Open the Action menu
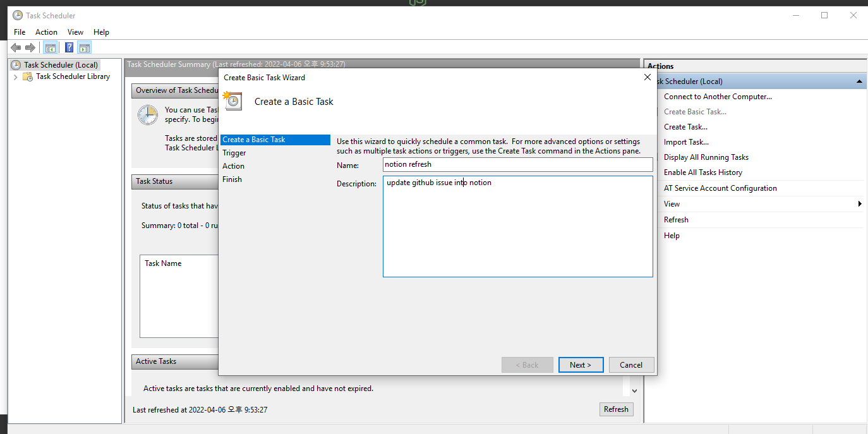This screenshot has width=868, height=434. pyautogui.click(x=46, y=32)
